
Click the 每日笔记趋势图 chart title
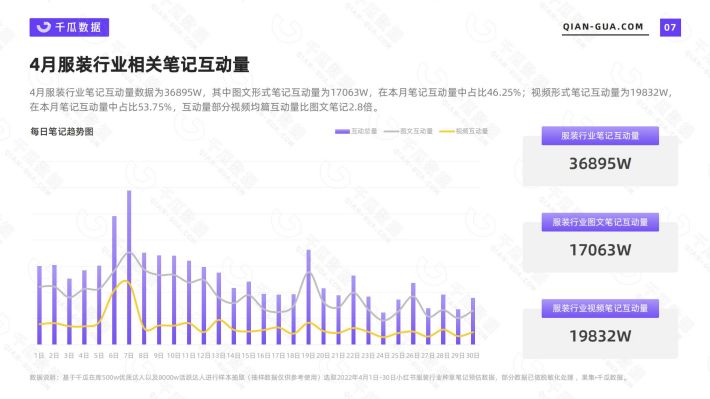(62, 132)
